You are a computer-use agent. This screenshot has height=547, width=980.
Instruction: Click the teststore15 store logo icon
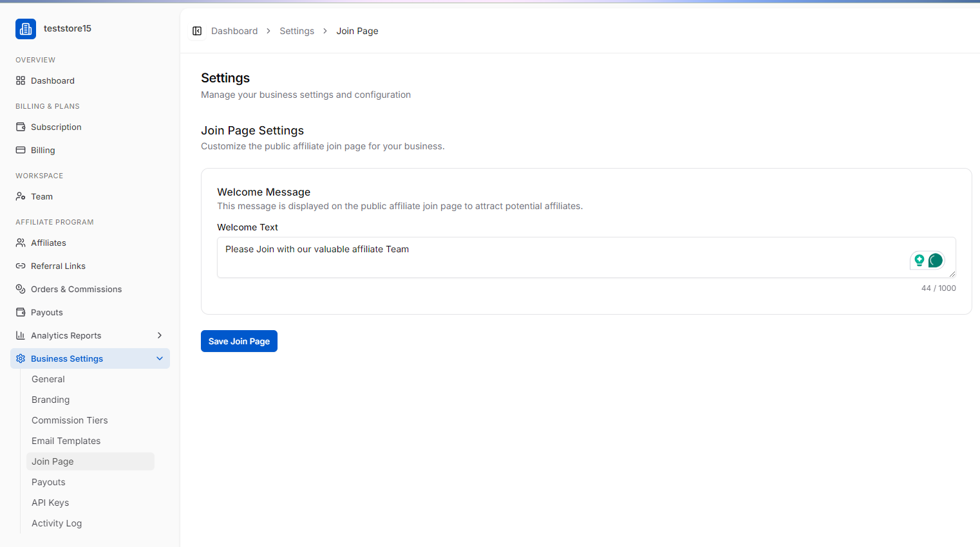coord(26,29)
